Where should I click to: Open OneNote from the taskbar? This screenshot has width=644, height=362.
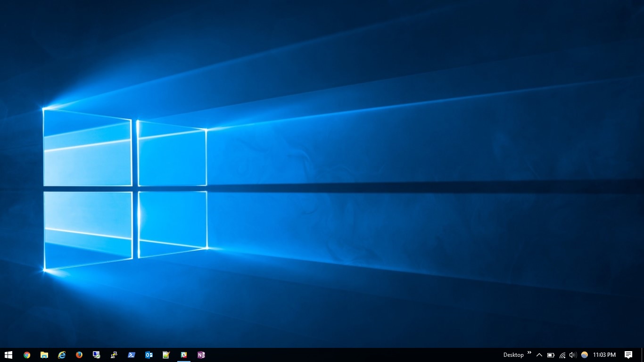[x=201, y=355]
